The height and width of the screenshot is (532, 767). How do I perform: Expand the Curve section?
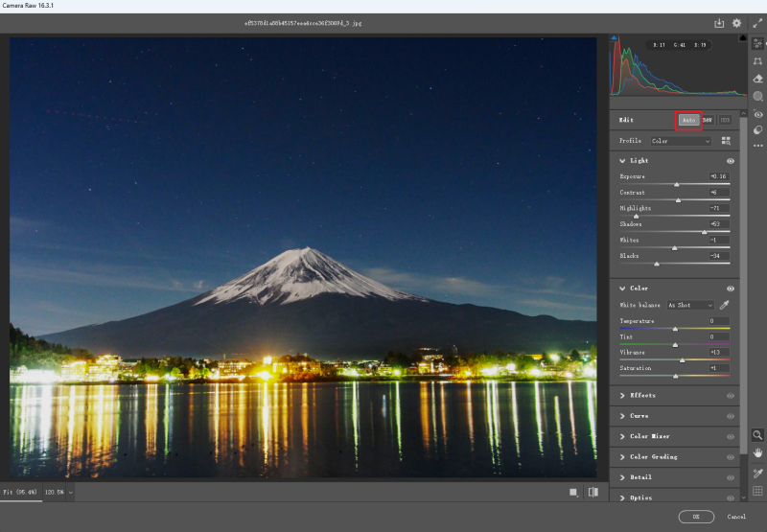[x=639, y=416]
